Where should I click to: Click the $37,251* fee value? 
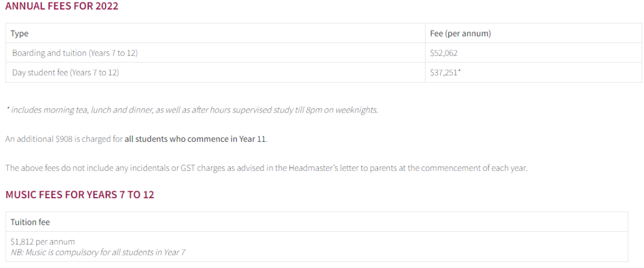pos(445,73)
